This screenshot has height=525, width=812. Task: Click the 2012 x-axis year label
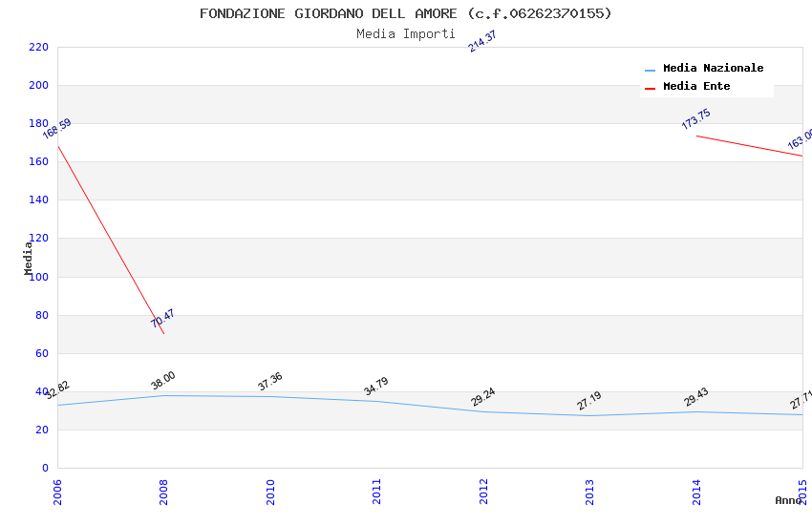pyautogui.click(x=483, y=492)
